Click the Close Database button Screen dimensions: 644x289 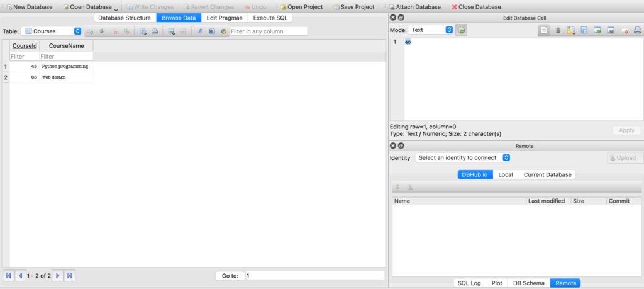475,7
